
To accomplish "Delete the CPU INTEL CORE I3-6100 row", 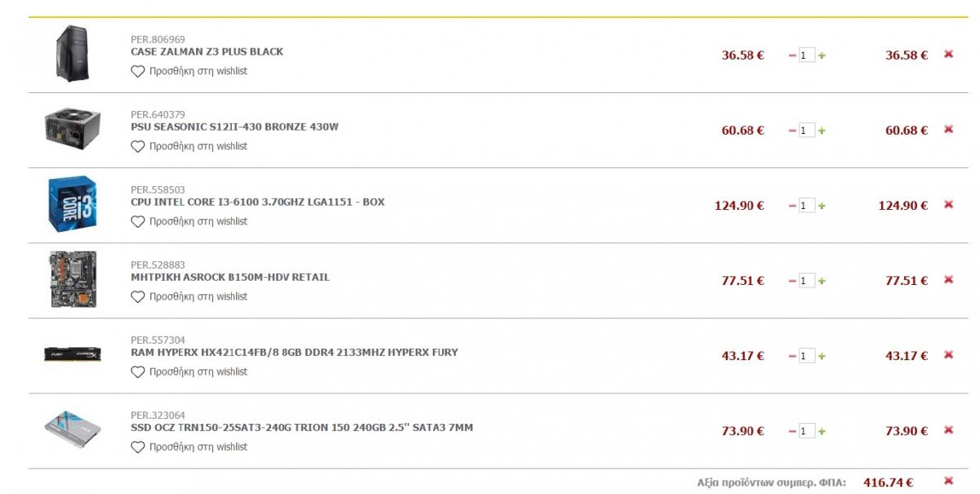I will pyautogui.click(x=948, y=205).
